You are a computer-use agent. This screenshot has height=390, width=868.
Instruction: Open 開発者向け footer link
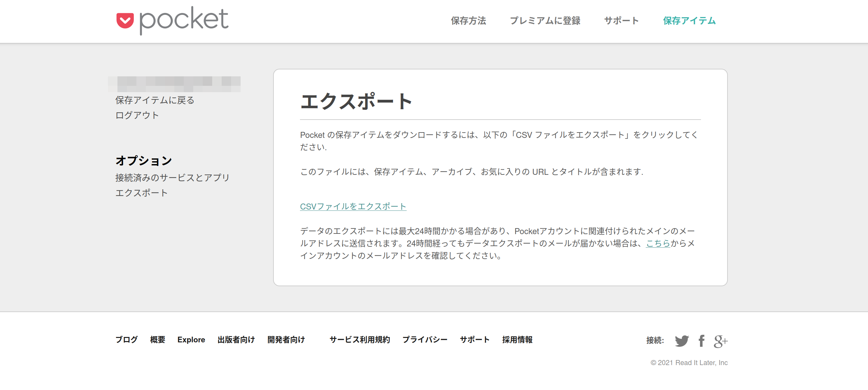[286, 340]
